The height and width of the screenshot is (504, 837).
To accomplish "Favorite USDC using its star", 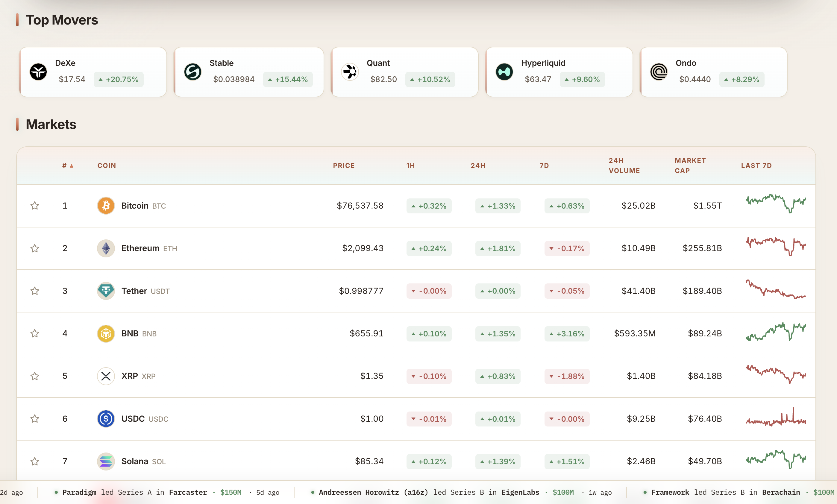I will tap(35, 419).
